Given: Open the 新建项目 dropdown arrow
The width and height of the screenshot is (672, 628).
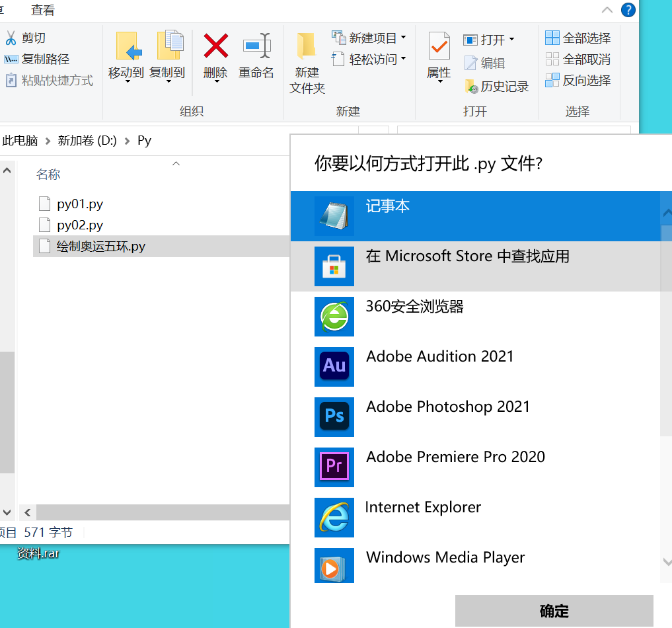Looking at the screenshot, I should click(x=403, y=38).
